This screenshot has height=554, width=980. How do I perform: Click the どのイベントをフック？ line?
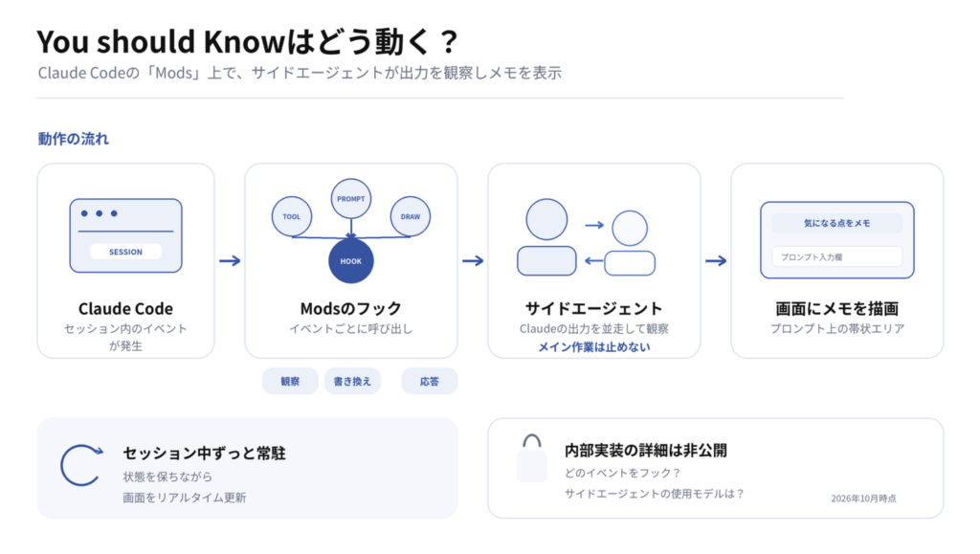point(622,473)
